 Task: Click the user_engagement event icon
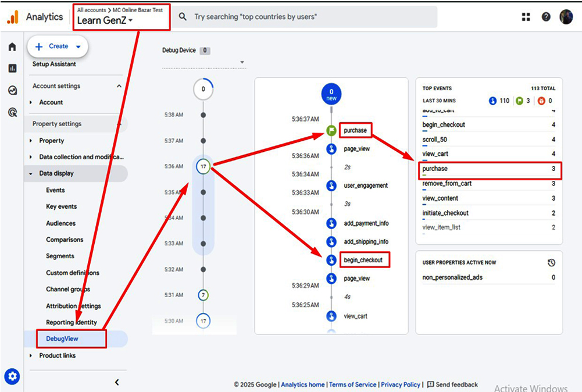coord(331,186)
